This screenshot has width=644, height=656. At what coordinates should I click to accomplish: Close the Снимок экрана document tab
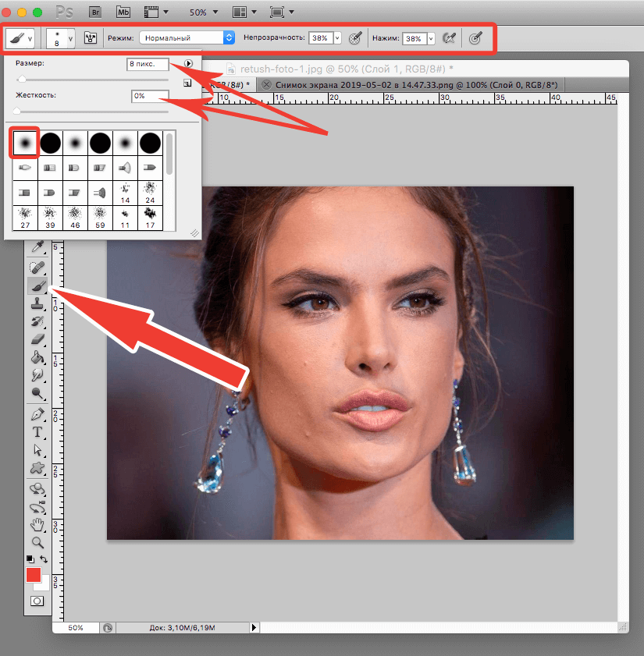pos(266,85)
